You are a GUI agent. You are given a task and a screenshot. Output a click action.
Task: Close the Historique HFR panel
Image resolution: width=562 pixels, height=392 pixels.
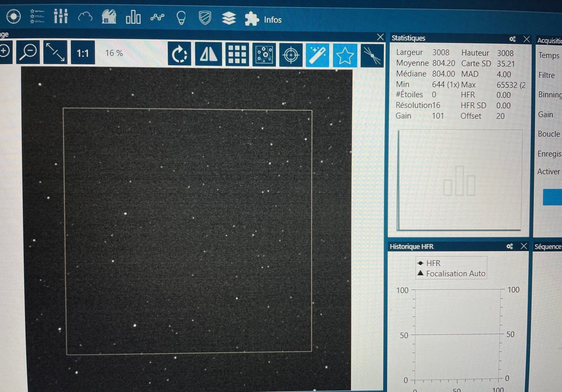(x=524, y=246)
